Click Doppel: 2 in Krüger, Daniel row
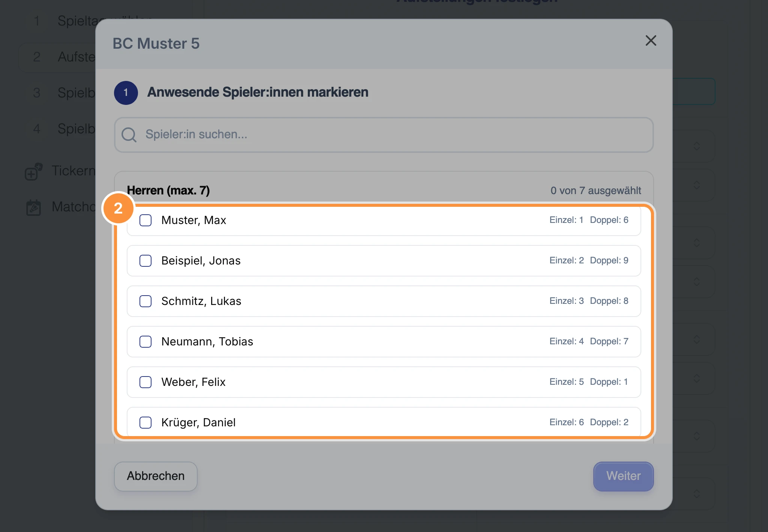 (x=609, y=422)
